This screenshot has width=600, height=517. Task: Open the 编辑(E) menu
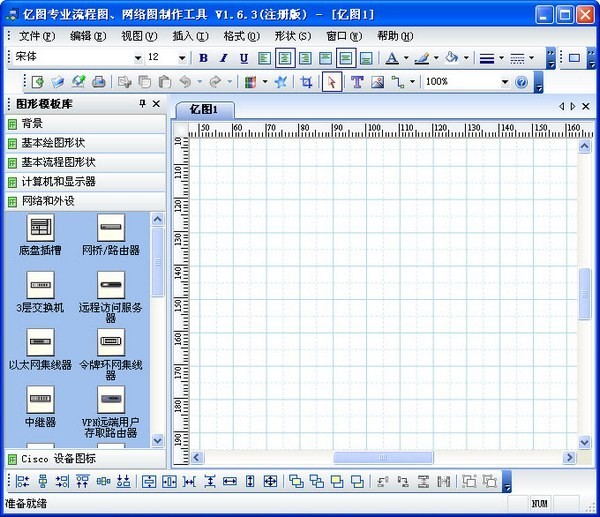[88, 36]
